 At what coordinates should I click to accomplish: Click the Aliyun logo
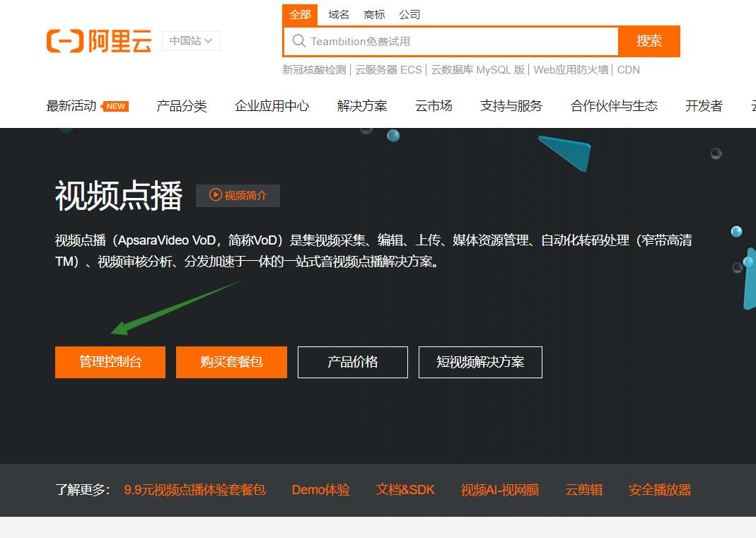pos(99,41)
